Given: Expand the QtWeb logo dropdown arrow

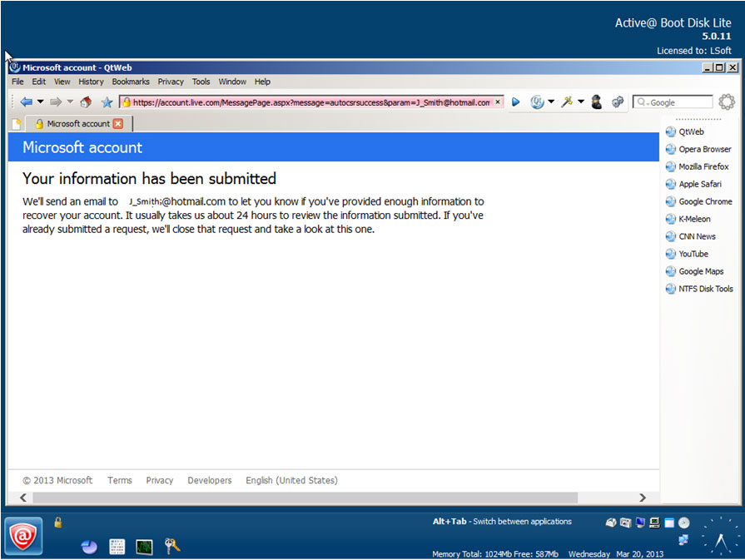Looking at the screenshot, I should pyautogui.click(x=551, y=102).
